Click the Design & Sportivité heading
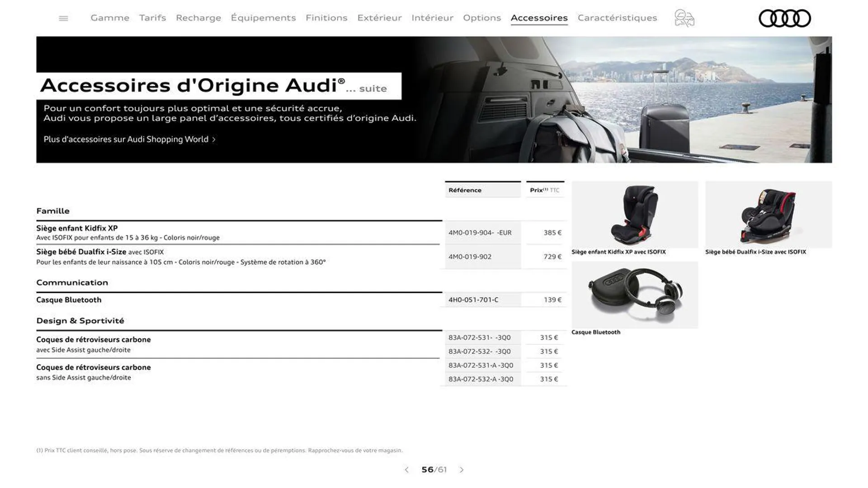Screen dimensions: 868x488 coord(80,321)
